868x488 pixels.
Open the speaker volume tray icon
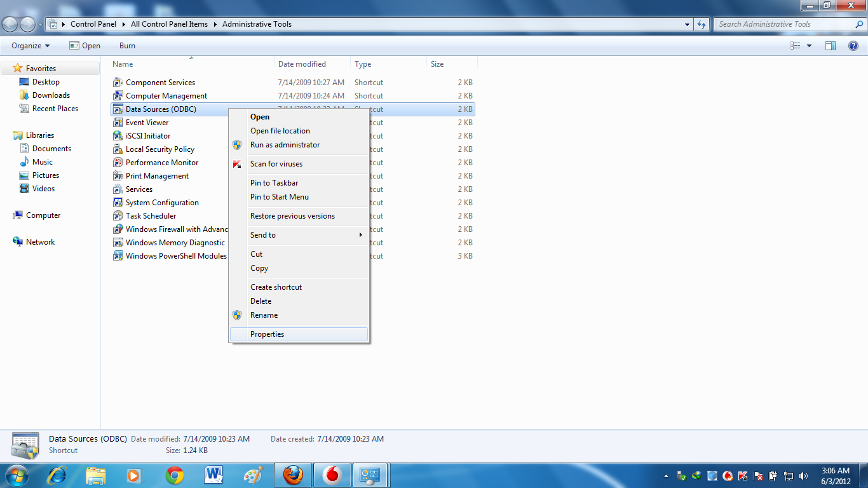click(x=803, y=476)
